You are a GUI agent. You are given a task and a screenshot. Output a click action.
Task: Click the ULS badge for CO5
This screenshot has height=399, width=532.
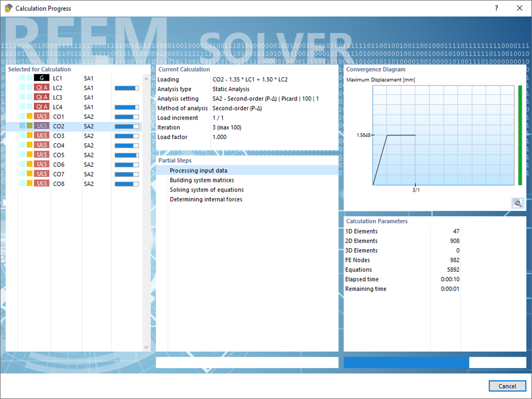point(42,155)
